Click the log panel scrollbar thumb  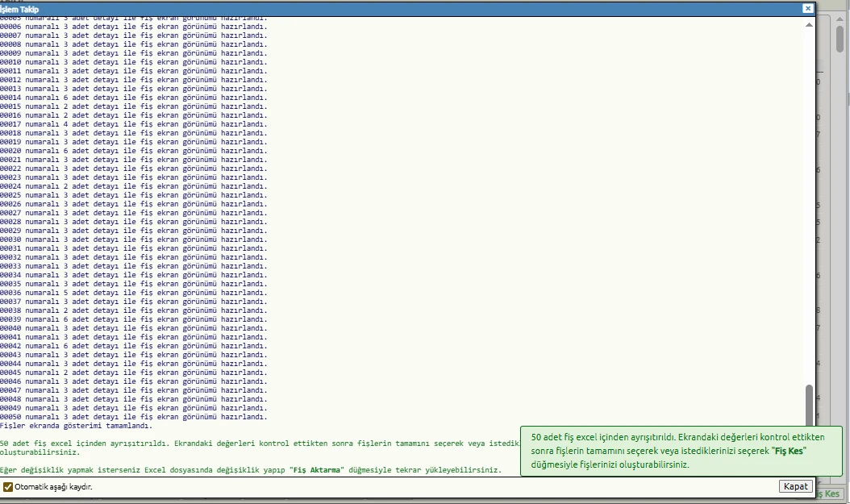(809, 405)
